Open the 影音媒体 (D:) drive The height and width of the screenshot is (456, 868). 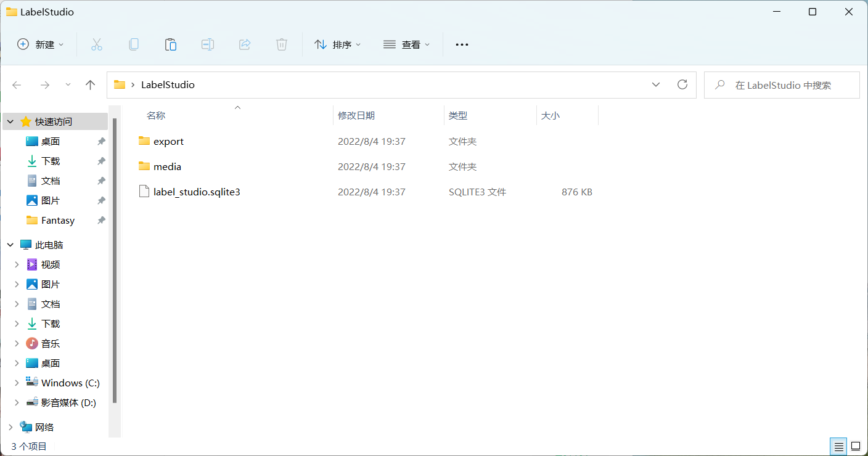[68, 402]
